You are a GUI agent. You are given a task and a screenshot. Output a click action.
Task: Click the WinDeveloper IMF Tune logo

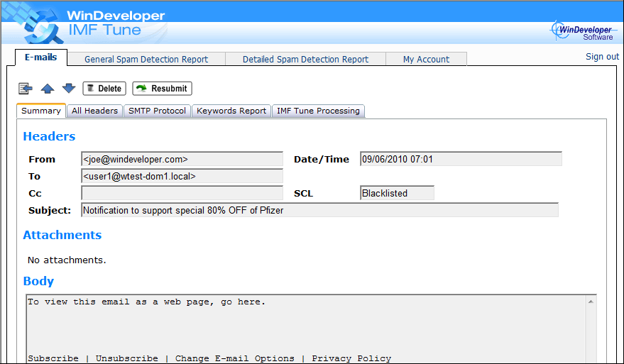pyautogui.click(x=94, y=24)
